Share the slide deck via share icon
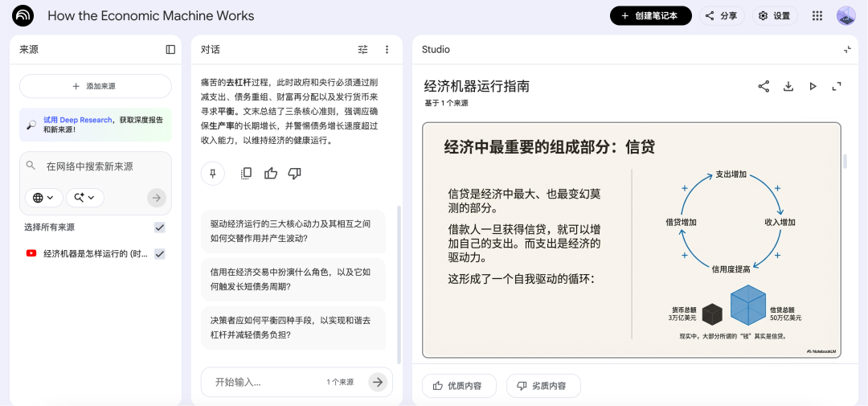The width and height of the screenshot is (868, 406). pyautogui.click(x=764, y=86)
